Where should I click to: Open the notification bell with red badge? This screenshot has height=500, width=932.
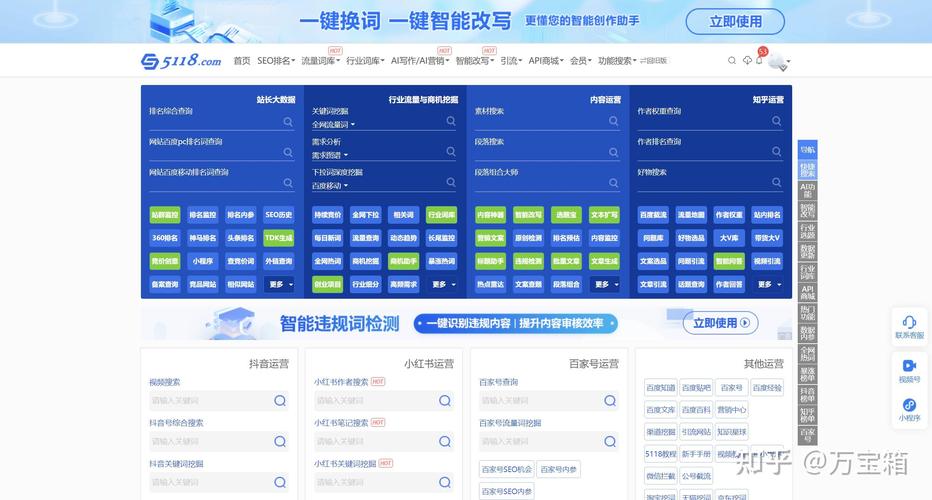(760, 59)
